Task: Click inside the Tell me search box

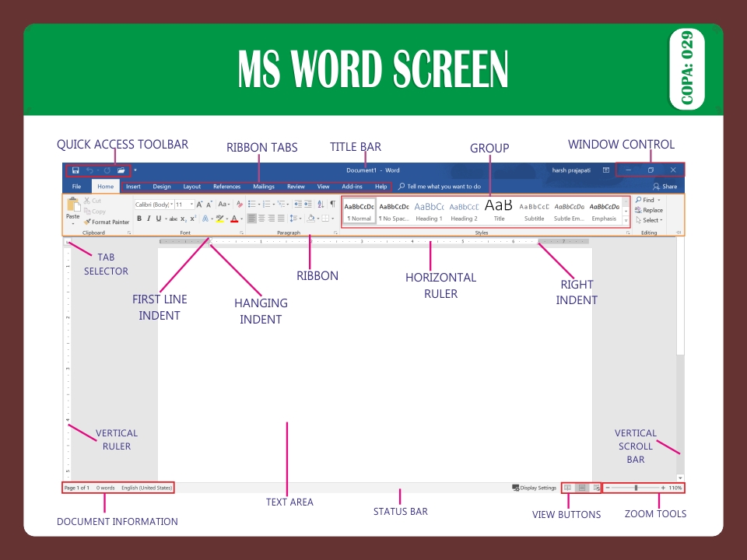Action: [x=440, y=186]
